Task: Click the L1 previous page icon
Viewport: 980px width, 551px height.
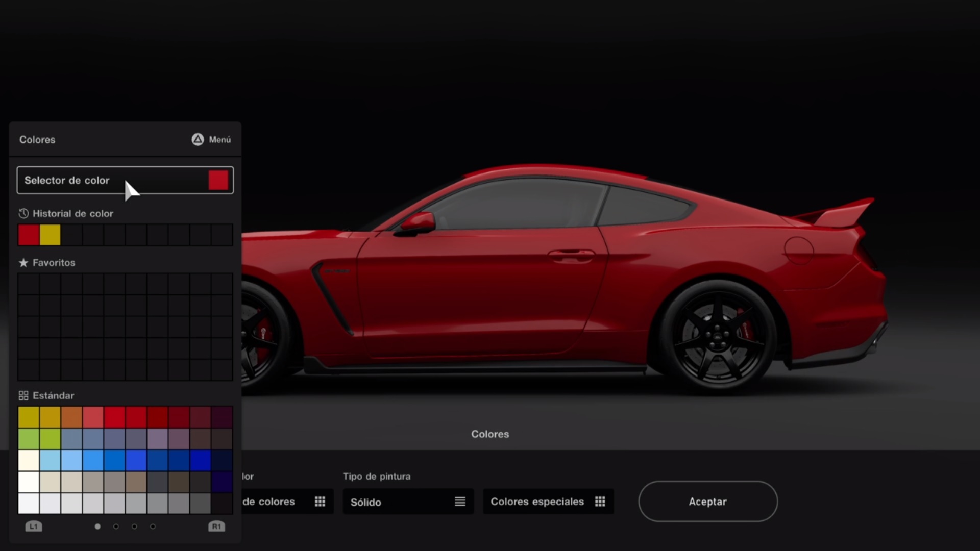Action: (34, 526)
